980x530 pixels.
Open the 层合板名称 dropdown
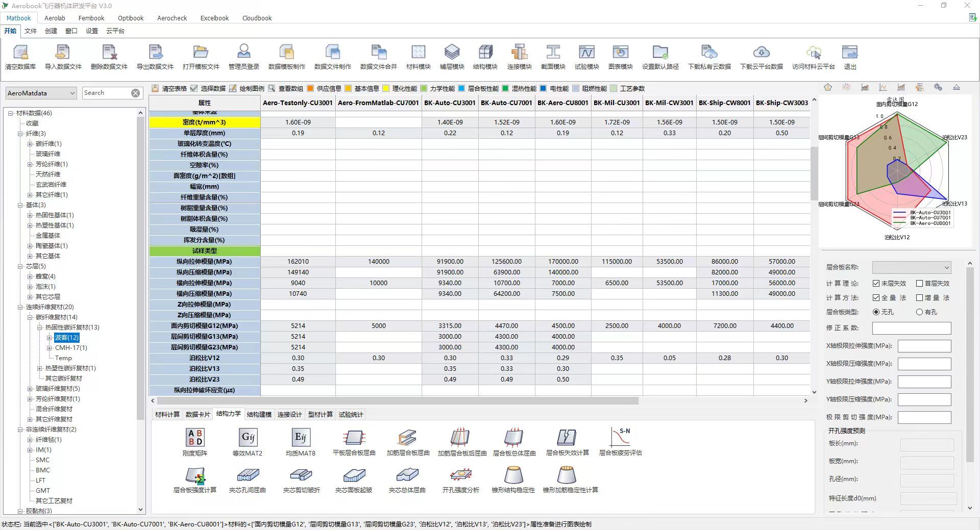click(911, 267)
